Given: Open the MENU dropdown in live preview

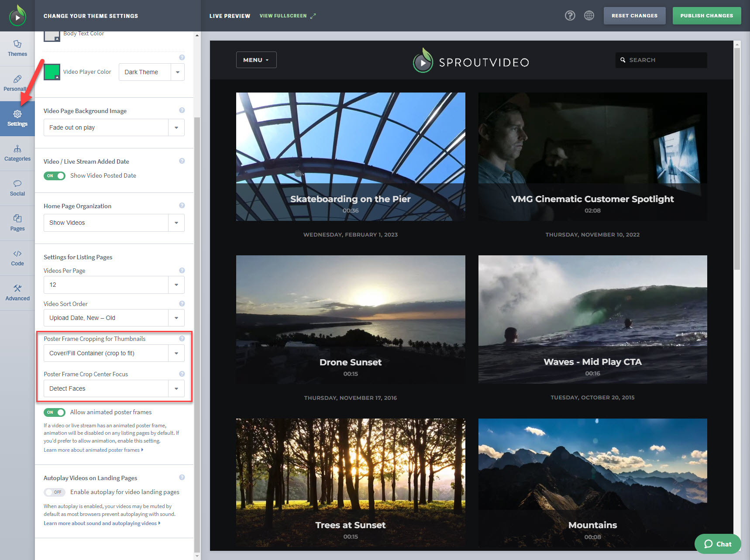Looking at the screenshot, I should [256, 60].
